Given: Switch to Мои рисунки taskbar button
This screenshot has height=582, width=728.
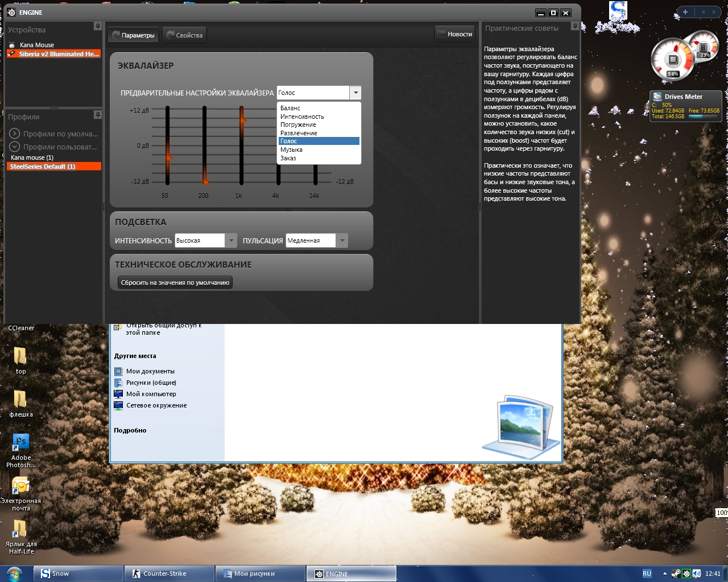Looking at the screenshot, I should point(260,573).
